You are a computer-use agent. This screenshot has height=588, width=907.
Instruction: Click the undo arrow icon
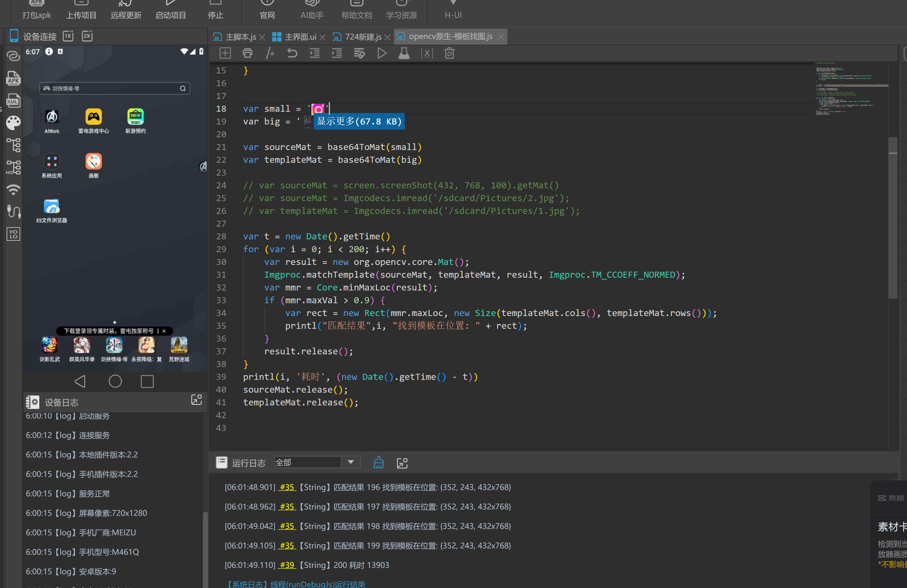tap(292, 53)
